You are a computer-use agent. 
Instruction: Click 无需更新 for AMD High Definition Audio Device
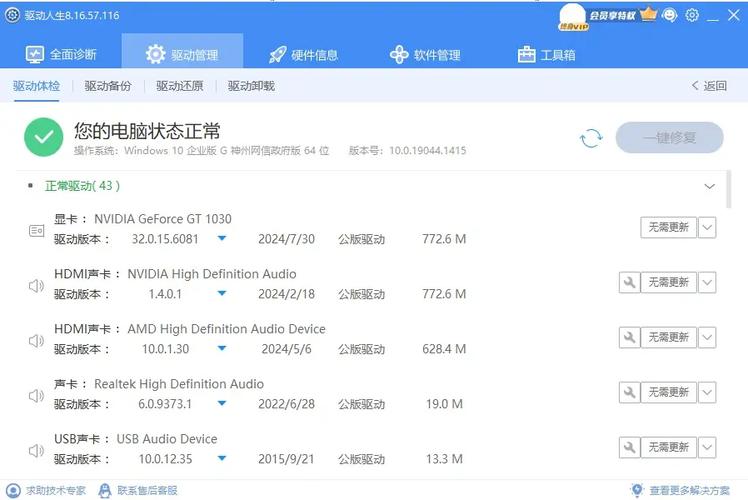668,337
